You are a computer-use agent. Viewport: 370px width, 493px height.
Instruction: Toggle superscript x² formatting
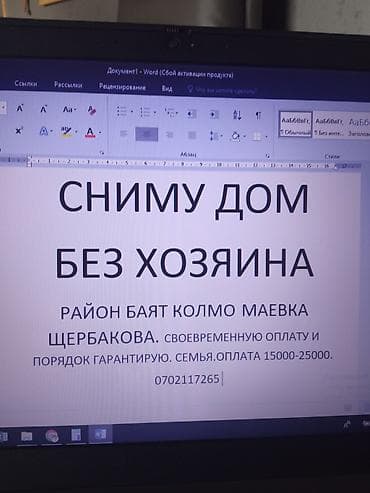[x=19, y=131]
